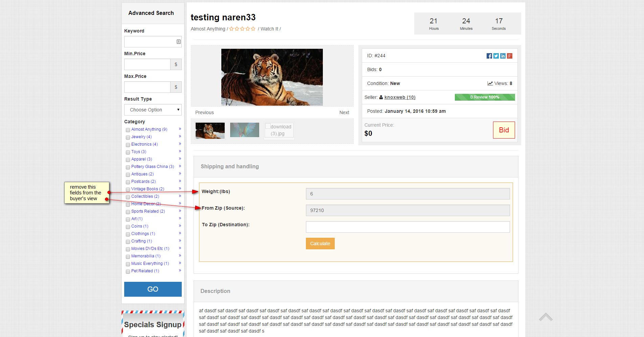The width and height of the screenshot is (644, 337).
Task: Share listing on LinkedIn
Action: coord(503,56)
